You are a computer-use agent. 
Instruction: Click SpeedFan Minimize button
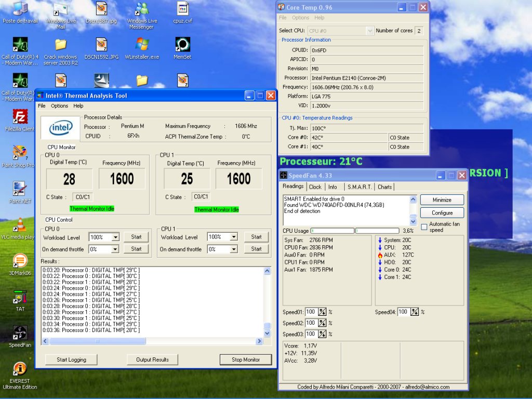tap(442, 200)
